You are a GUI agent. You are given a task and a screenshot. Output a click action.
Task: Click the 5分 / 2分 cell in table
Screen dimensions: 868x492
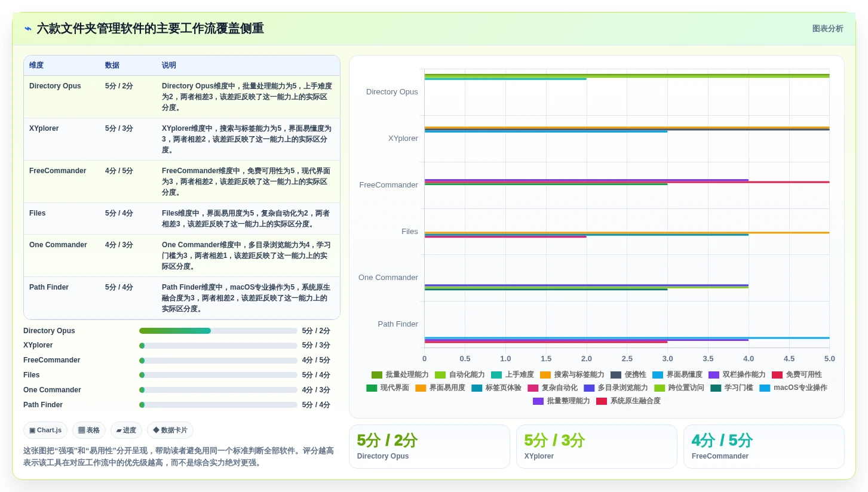119,86
